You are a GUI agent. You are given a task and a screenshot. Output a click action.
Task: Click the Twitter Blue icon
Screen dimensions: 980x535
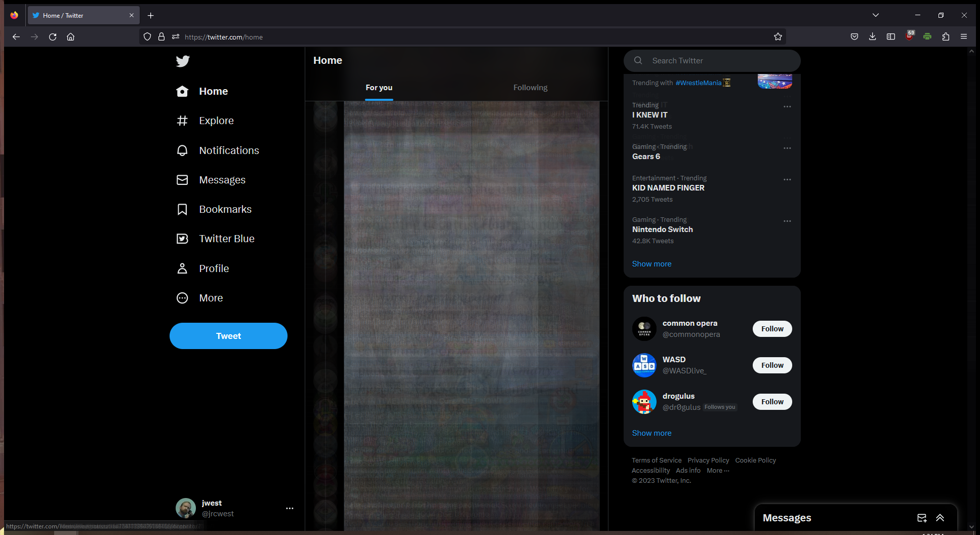tap(182, 239)
